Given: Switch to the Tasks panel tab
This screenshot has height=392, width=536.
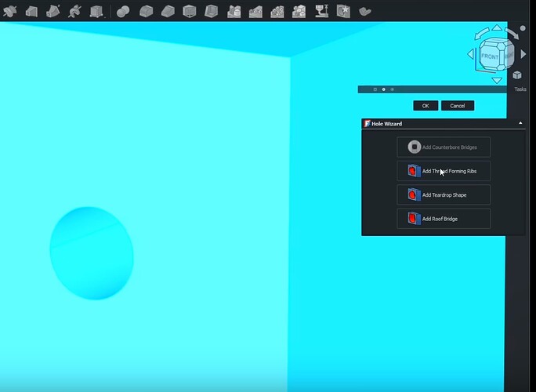Looking at the screenshot, I should (x=520, y=89).
